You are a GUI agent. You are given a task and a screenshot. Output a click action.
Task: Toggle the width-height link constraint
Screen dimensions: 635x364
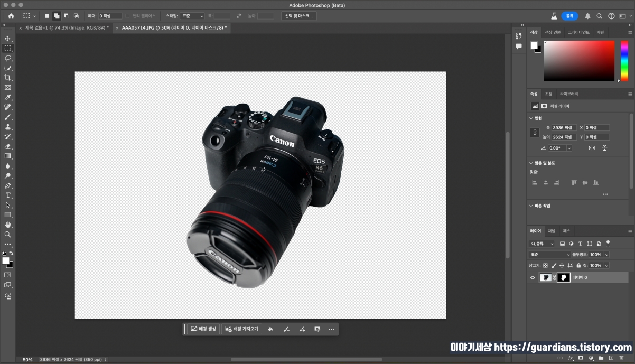534,133
